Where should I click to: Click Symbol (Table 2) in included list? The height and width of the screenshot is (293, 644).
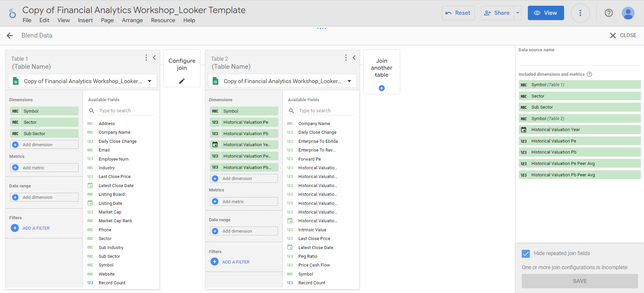click(580, 119)
